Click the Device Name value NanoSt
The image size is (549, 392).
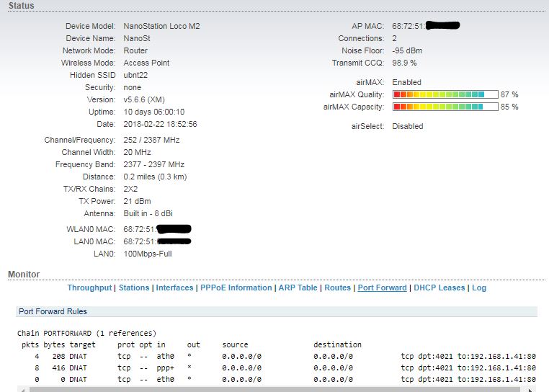pos(137,38)
